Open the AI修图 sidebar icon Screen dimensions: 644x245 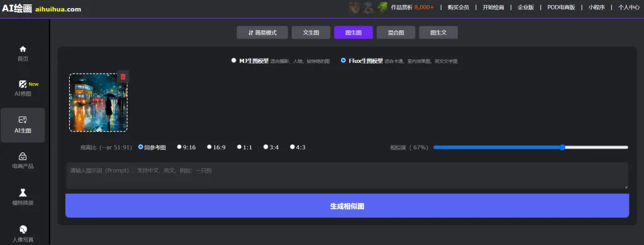(x=23, y=84)
